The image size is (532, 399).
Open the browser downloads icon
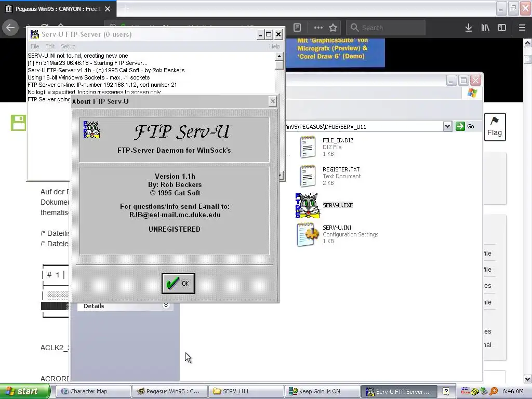[x=468, y=28]
